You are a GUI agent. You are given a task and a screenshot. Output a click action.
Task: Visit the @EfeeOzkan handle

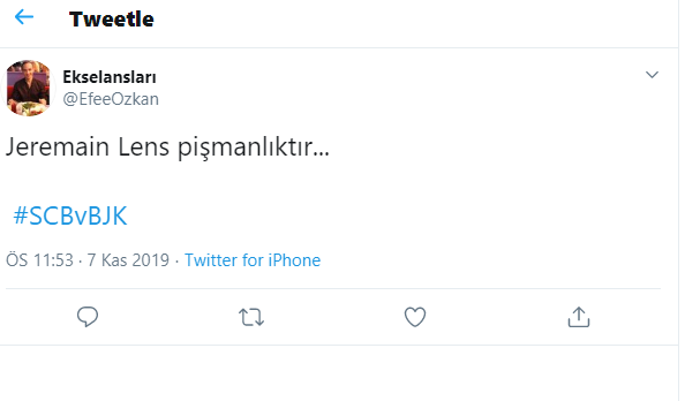pyautogui.click(x=110, y=99)
